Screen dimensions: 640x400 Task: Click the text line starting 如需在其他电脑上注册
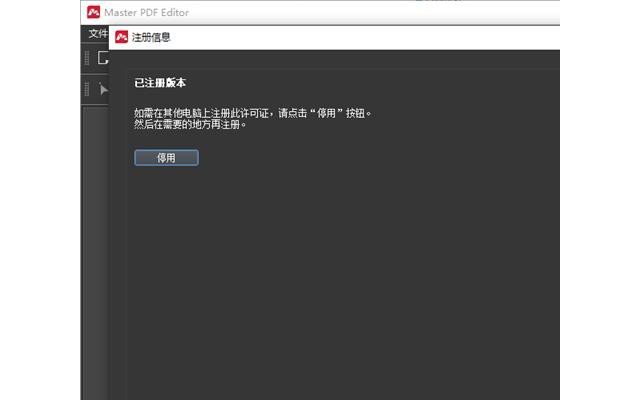[x=253, y=113]
